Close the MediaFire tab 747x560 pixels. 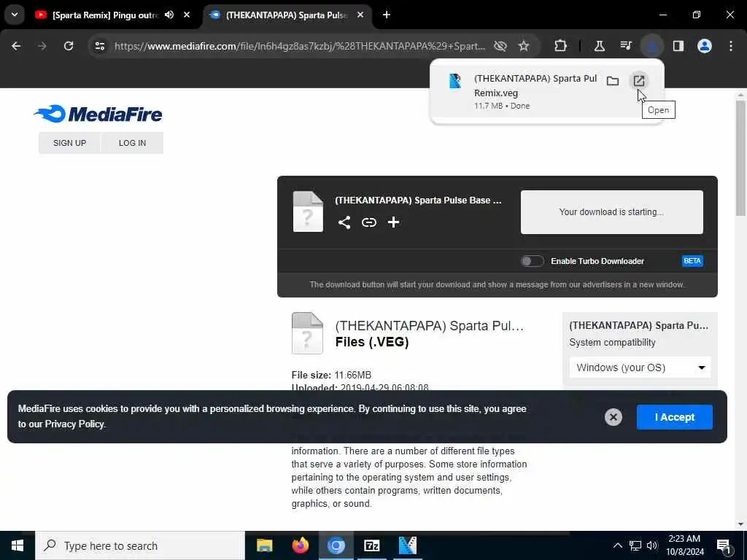360,15
